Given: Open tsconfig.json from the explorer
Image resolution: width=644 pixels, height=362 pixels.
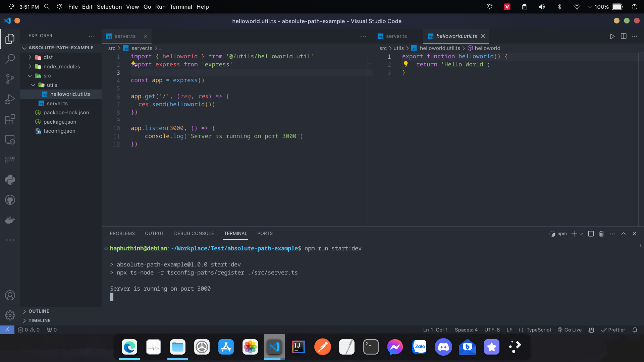Looking at the screenshot, I should click(59, 131).
